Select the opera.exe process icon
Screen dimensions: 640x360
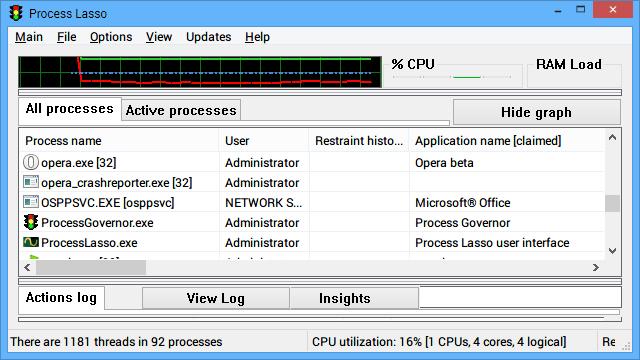(x=31, y=162)
